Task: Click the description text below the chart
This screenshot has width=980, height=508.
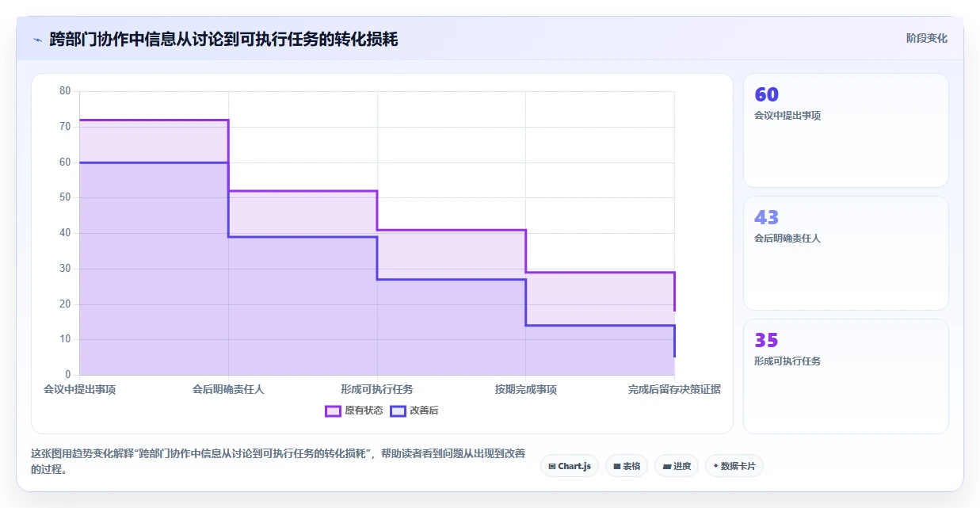Action: pyautogui.click(x=277, y=461)
